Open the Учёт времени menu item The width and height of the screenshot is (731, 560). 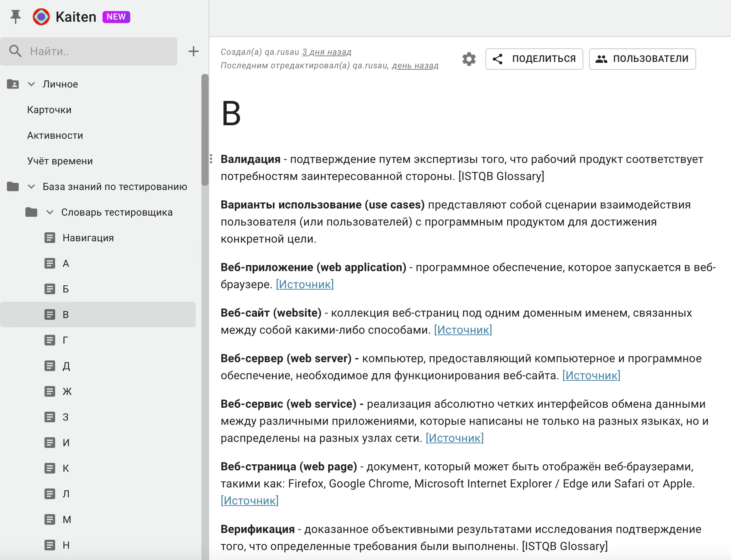point(60,161)
